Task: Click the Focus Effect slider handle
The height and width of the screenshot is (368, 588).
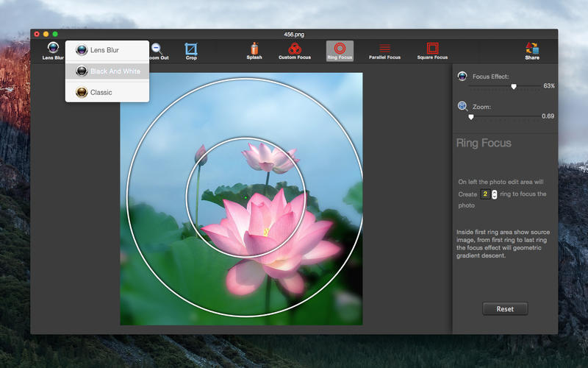Action: pos(514,86)
